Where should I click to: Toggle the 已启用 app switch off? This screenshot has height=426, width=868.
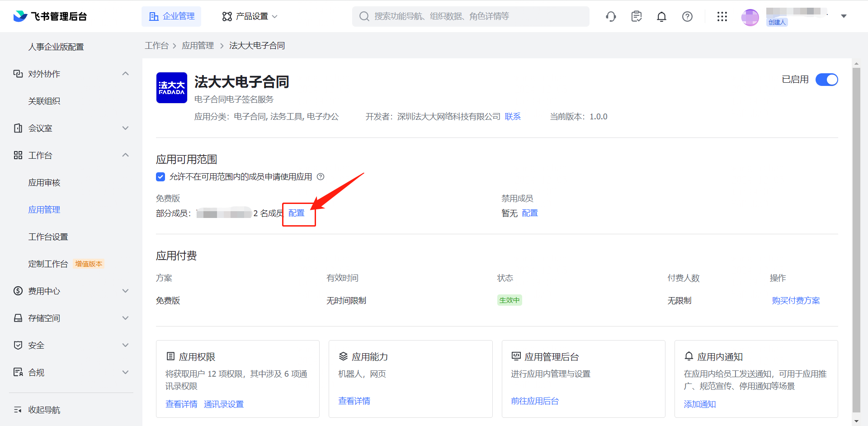click(826, 80)
